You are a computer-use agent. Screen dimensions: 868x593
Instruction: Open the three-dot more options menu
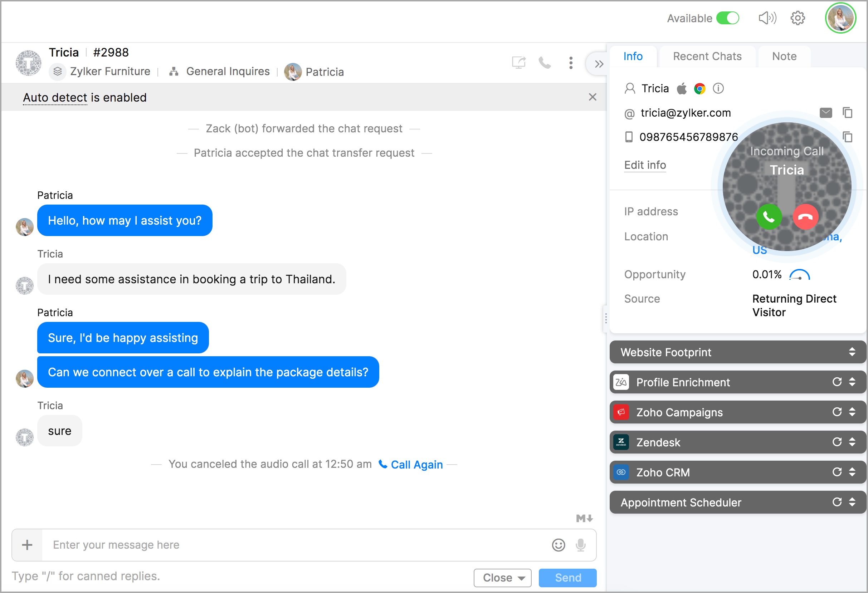(x=570, y=63)
